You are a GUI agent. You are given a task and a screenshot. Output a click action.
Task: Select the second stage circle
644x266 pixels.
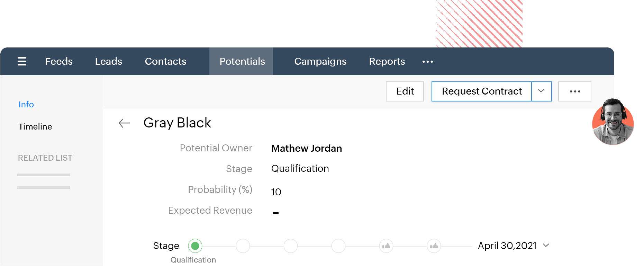coord(243,246)
